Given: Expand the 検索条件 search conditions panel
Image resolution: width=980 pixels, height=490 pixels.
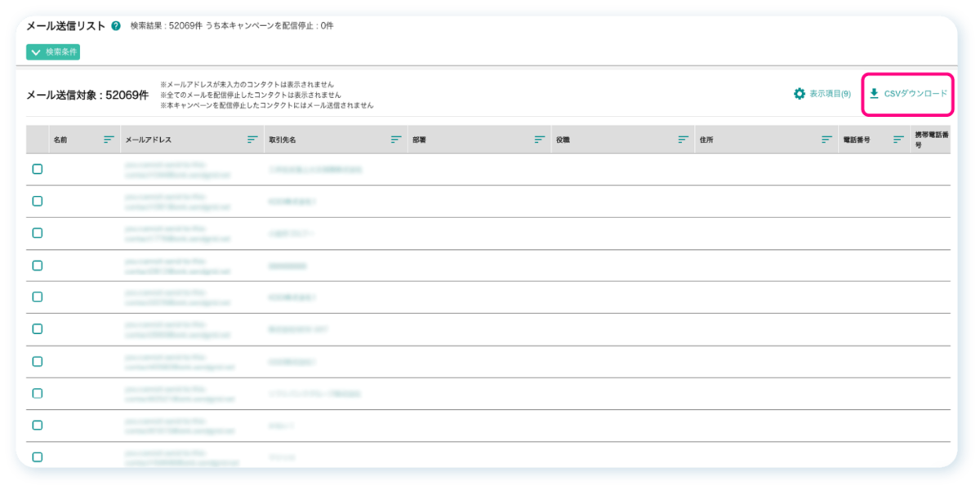Looking at the screenshot, I should click(x=53, y=52).
